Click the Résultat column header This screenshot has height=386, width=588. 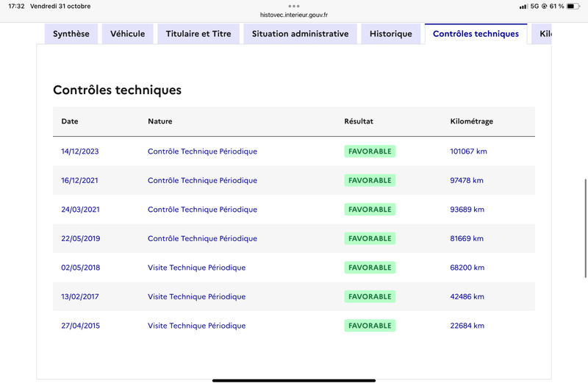click(x=359, y=121)
